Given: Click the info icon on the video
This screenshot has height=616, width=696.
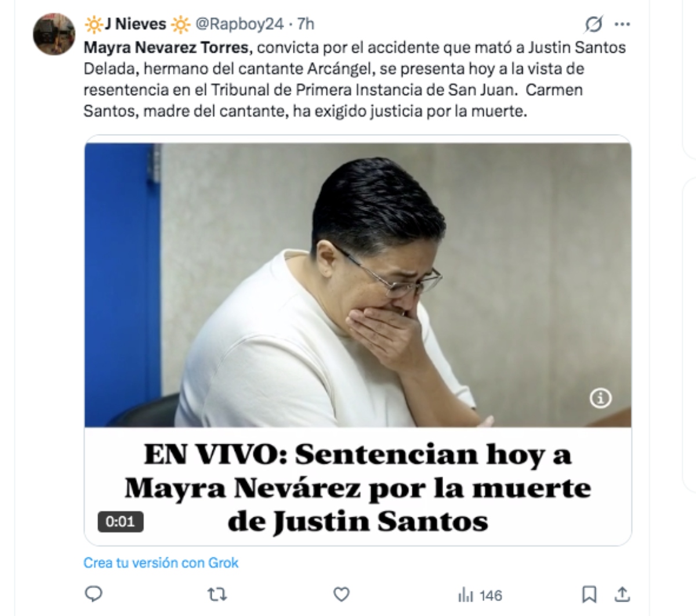Looking at the screenshot, I should (600, 398).
